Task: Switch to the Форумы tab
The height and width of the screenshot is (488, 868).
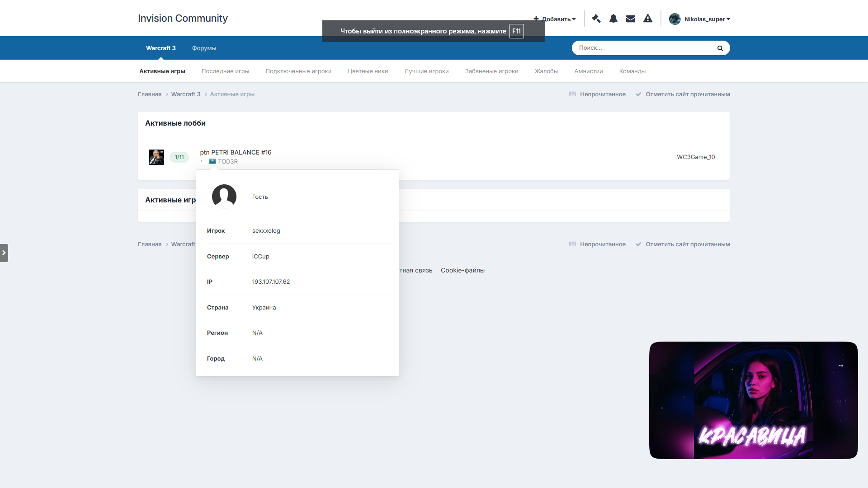Action: [204, 48]
